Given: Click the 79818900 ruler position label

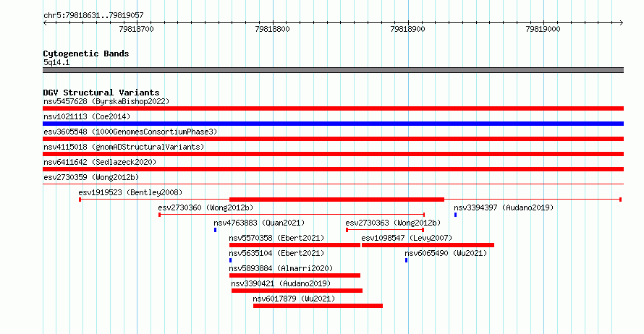Looking at the screenshot, I should (x=408, y=29).
